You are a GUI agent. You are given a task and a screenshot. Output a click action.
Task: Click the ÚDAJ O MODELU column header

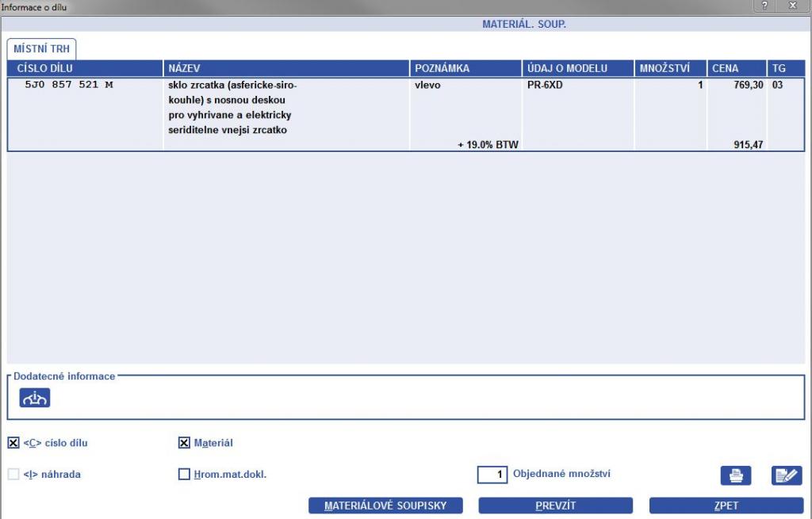(578, 68)
